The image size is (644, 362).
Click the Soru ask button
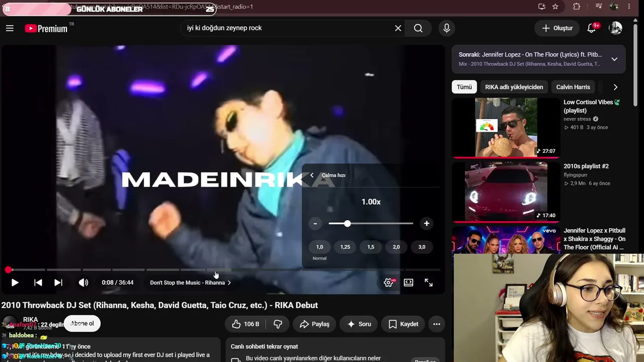[x=359, y=324]
